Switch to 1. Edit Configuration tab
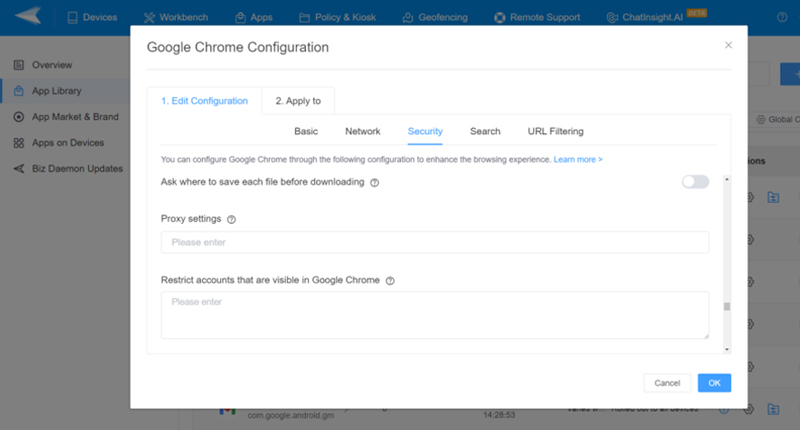The width and height of the screenshot is (800, 430). pyautogui.click(x=205, y=101)
